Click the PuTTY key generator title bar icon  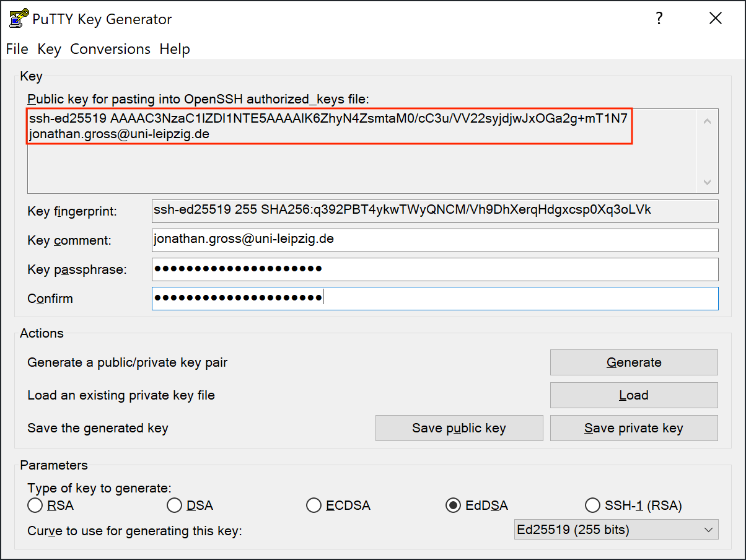(19, 19)
